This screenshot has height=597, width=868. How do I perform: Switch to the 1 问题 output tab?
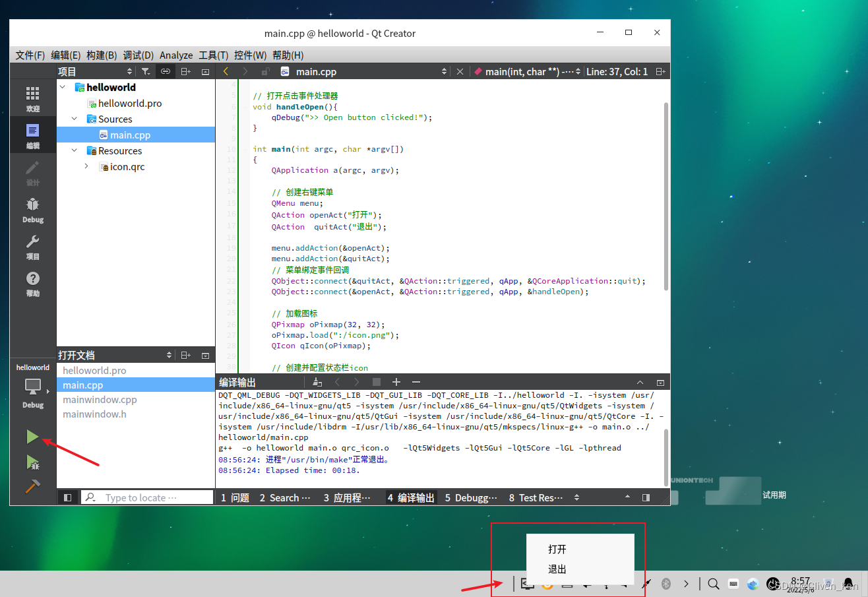[235, 497]
